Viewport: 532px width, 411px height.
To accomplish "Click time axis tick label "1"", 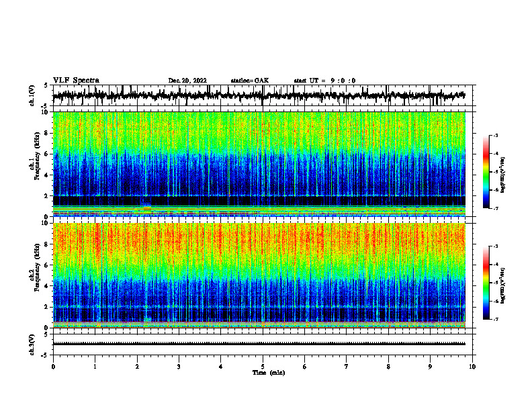I will coord(95,366).
